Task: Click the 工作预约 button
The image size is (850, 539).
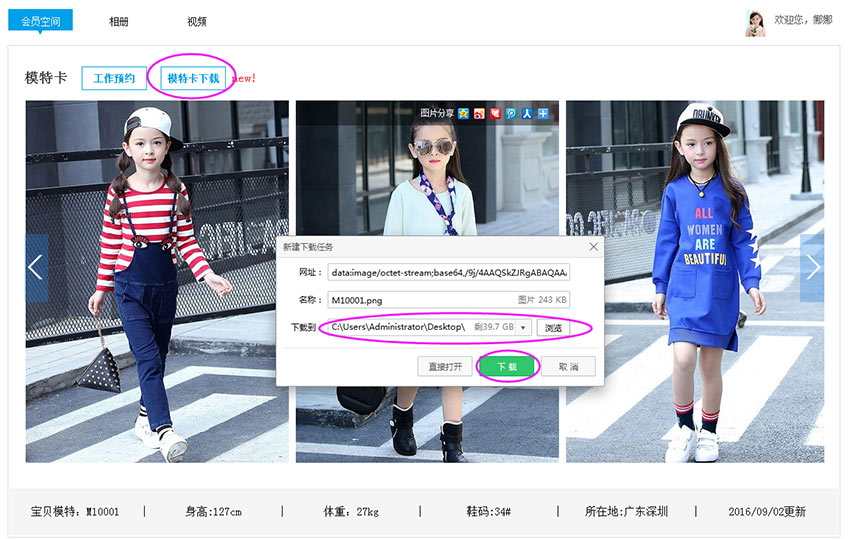Action: 113,78
